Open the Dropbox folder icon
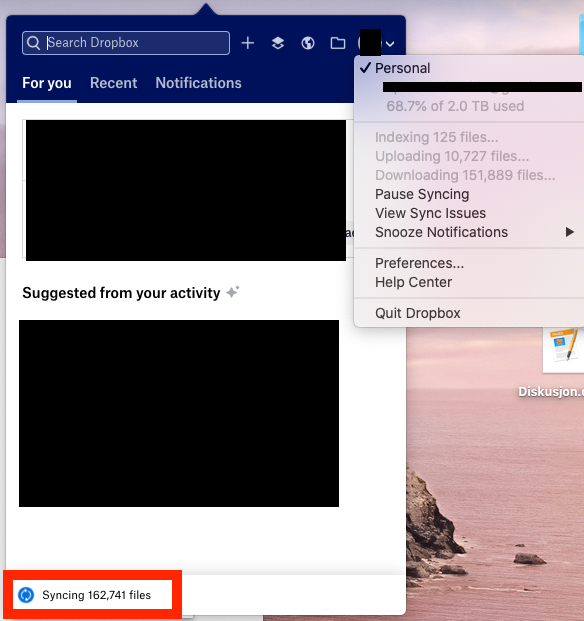 (x=338, y=43)
